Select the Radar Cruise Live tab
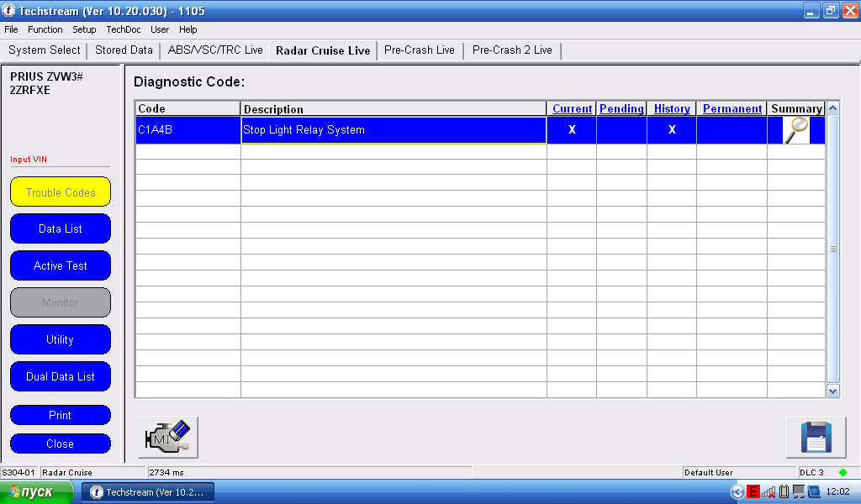 click(323, 51)
